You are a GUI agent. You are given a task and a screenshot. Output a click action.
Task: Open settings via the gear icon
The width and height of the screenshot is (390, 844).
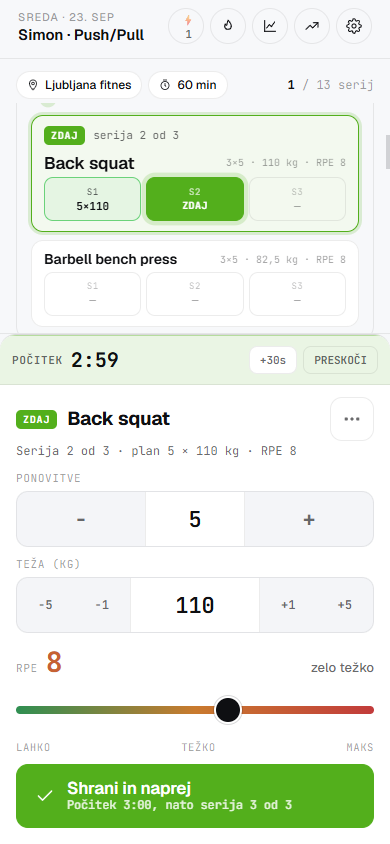(x=354, y=26)
